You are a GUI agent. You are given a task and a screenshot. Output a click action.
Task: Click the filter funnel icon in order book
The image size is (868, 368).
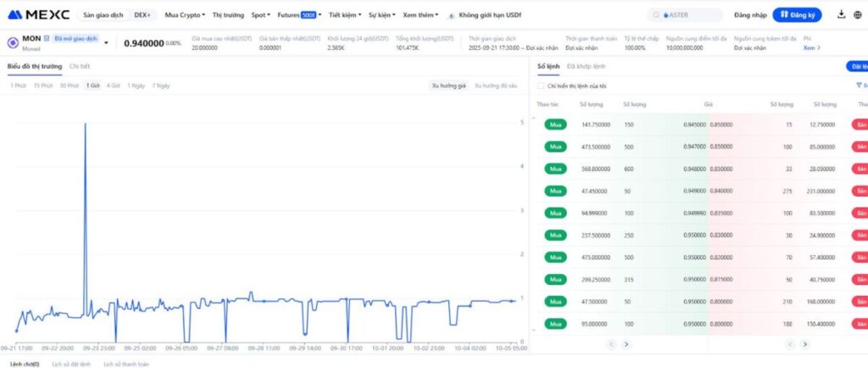(859, 86)
